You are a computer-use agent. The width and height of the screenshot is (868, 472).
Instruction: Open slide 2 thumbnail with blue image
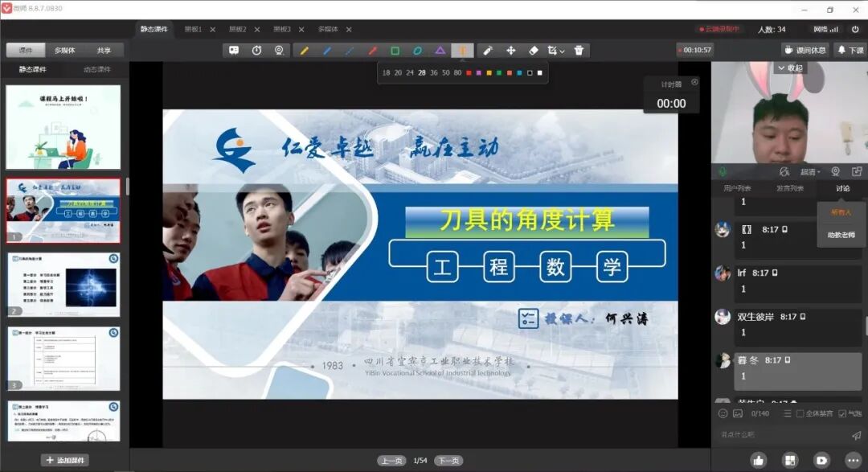click(63, 285)
